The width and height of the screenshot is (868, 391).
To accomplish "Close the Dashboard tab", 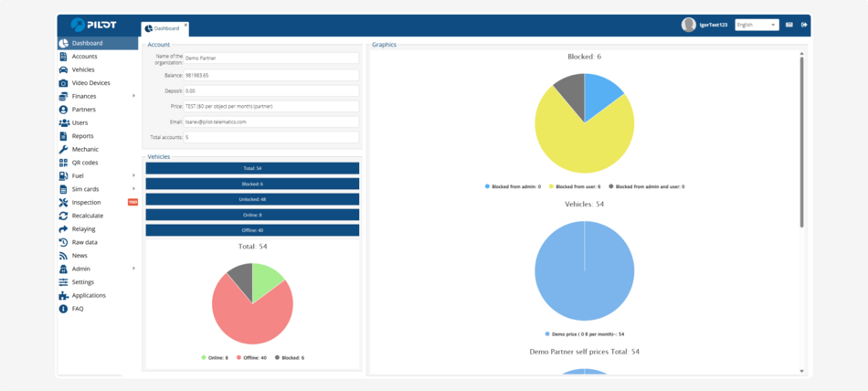I will [x=185, y=25].
